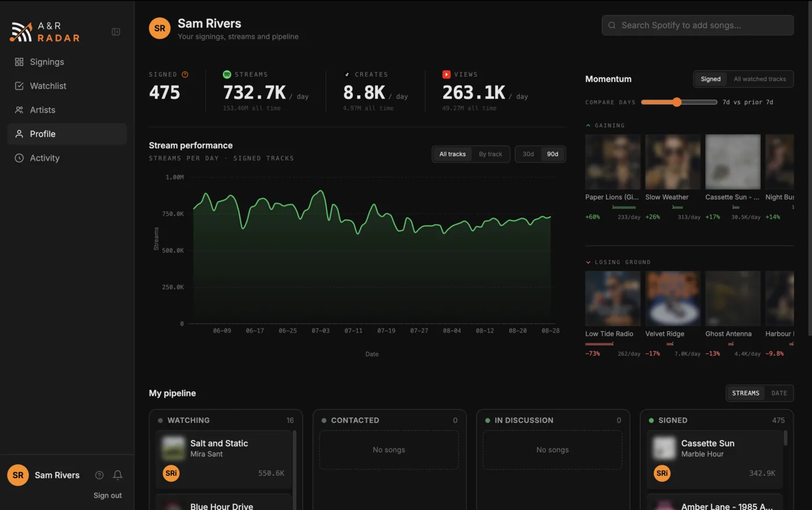The width and height of the screenshot is (812, 510).
Task: Switch Momentum to All watched tracks
Action: pos(760,79)
